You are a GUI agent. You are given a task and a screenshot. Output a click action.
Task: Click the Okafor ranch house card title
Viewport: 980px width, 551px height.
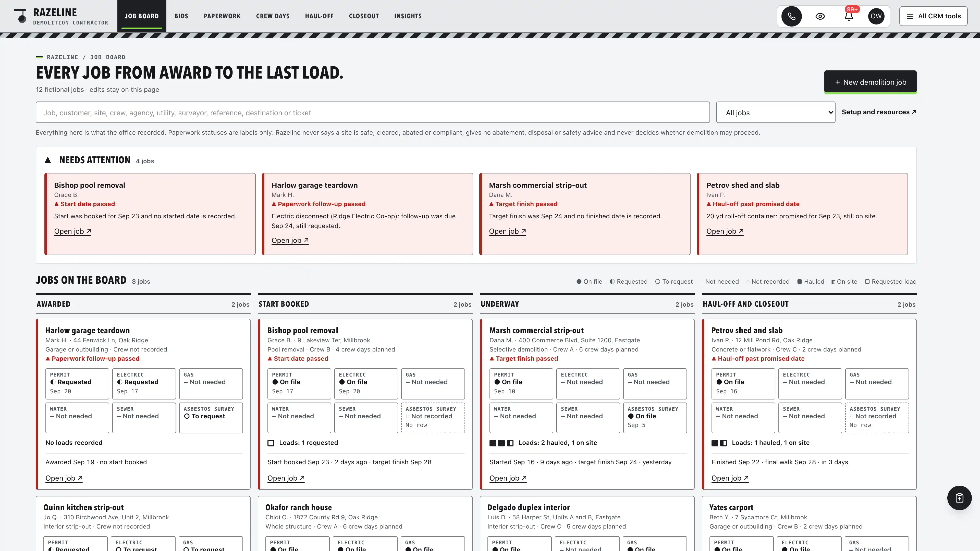(x=298, y=507)
